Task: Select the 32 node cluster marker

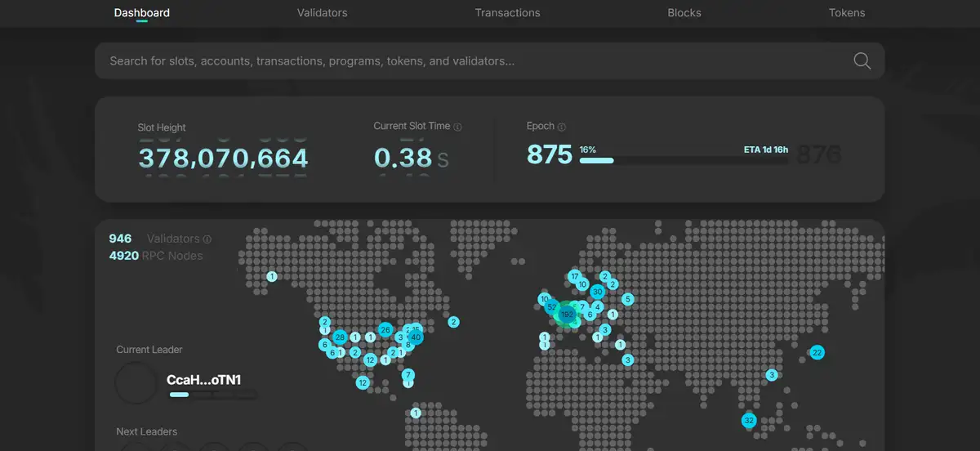Action: coord(749,421)
